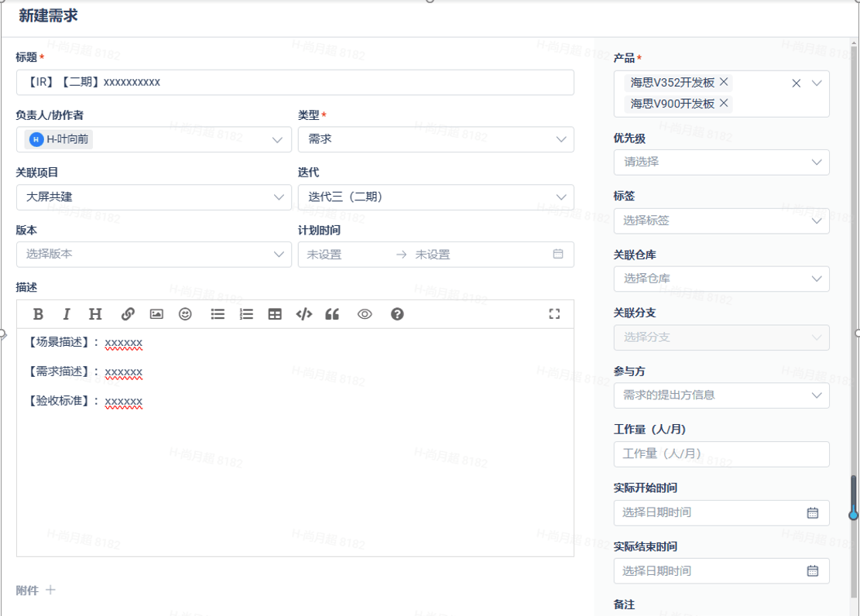Open editor help question mark
The width and height of the screenshot is (860, 616).
point(397,314)
